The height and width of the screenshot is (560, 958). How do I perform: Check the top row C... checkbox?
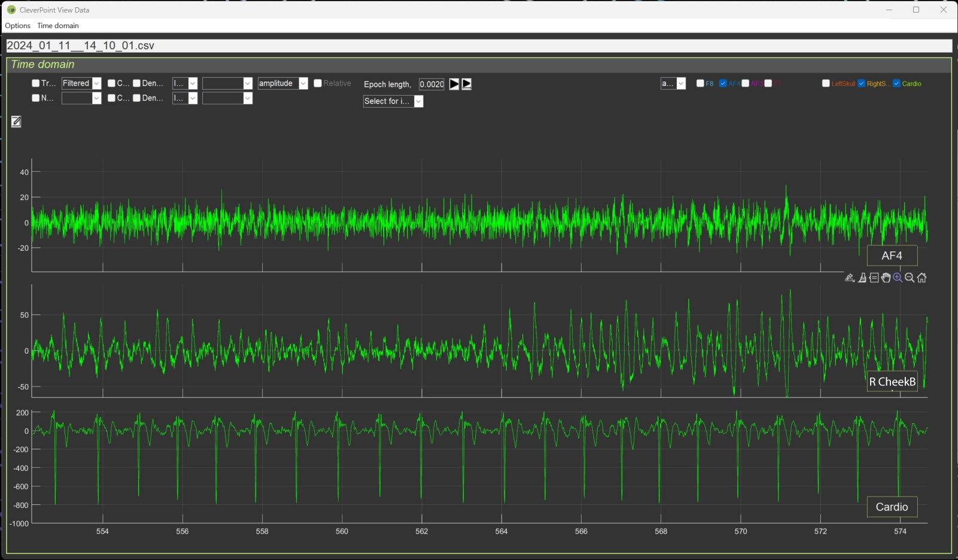(x=111, y=83)
